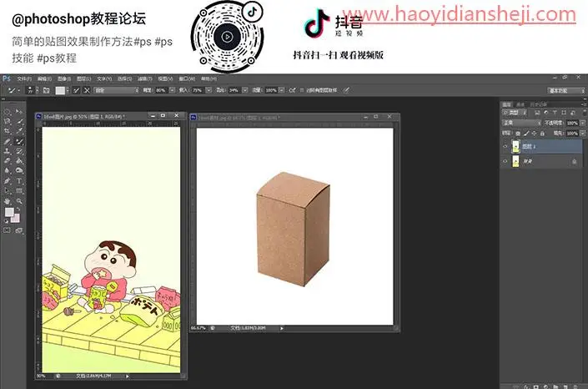Screen dimensions: 588x389
Task: Toggle load brush after each stroke
Action: click(76, 90)
